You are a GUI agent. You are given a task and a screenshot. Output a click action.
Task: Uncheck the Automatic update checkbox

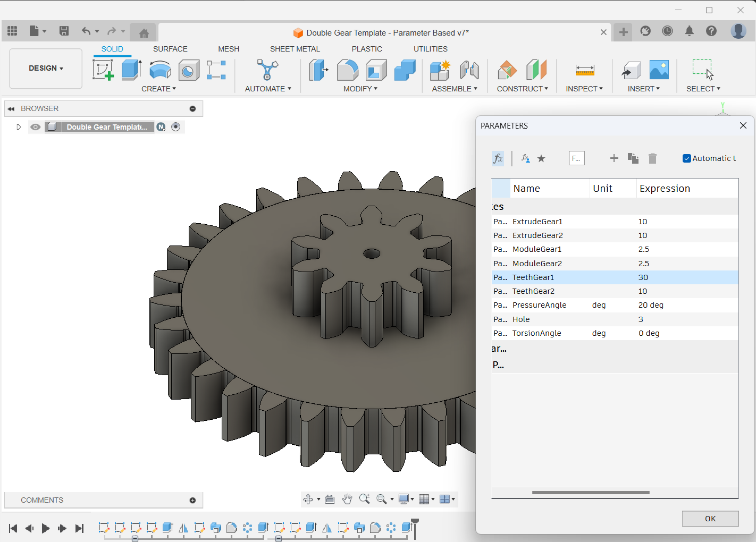[686, 158]
